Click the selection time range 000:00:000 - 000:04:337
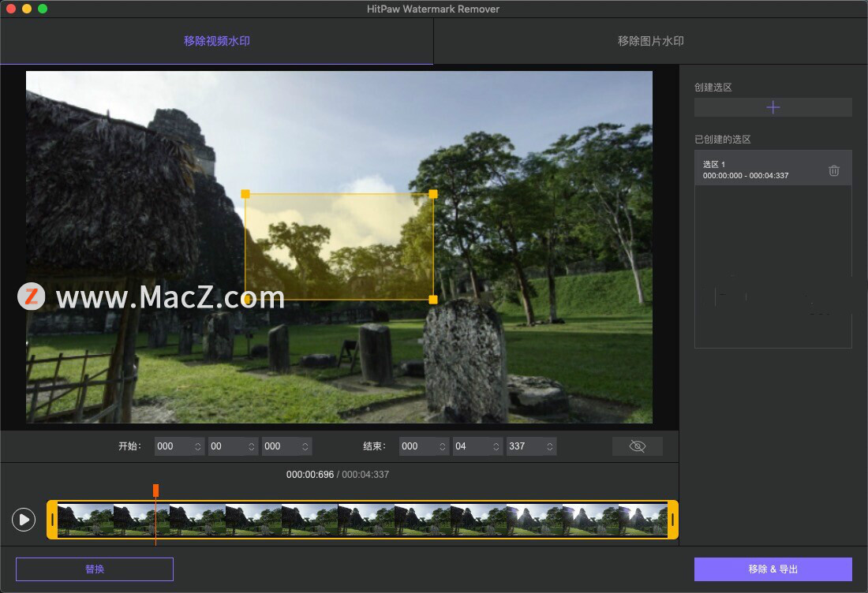This screenshot has height=593, width=868. [746, 175]
